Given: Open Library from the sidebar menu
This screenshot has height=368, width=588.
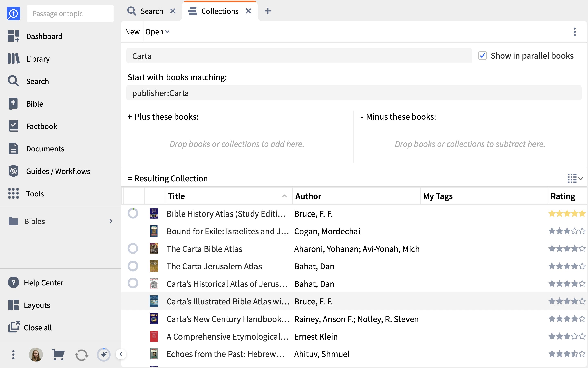Looking at the screenshot, I should pos(38,59).
